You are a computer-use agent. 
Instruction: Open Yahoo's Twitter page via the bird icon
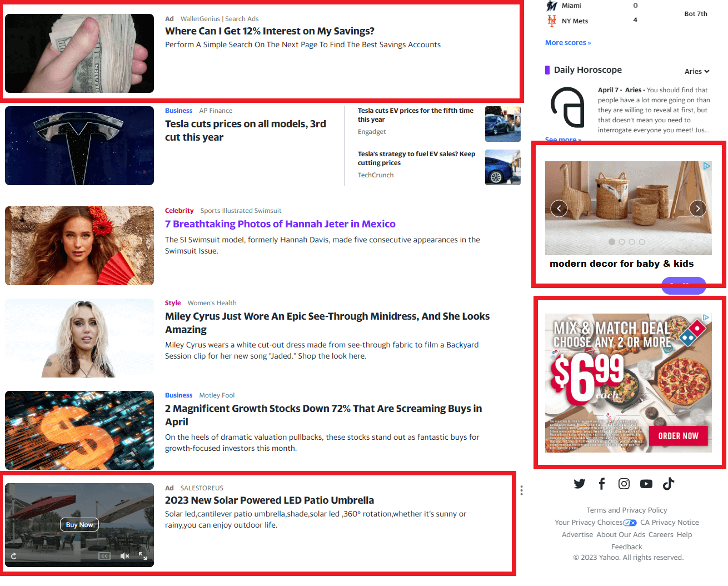[579, 484]
